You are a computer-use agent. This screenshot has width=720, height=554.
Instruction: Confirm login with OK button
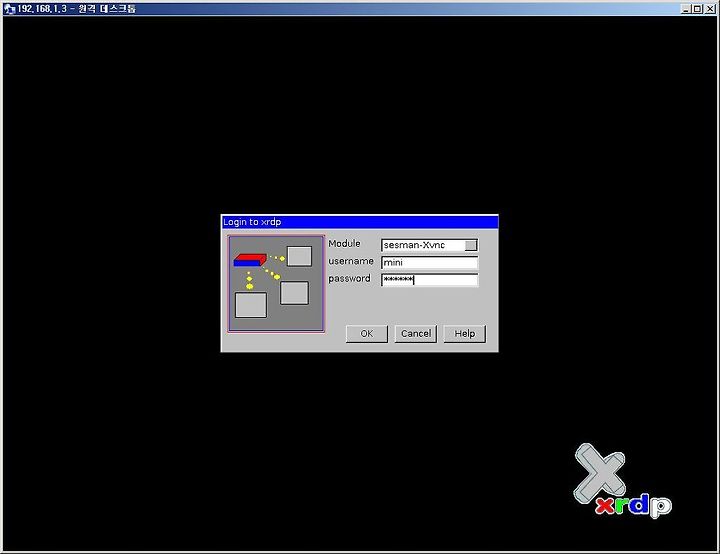pyautogui.click(x=366, y=334)
